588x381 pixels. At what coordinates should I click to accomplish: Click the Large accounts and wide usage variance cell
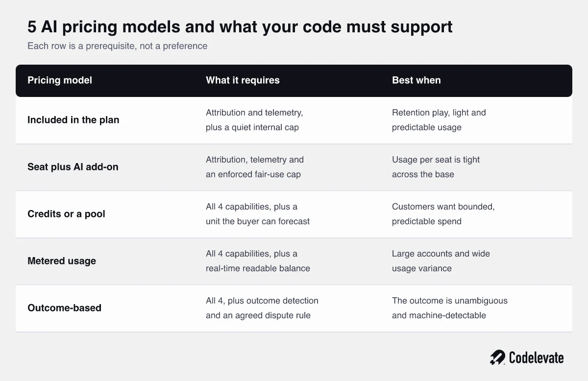coord(441,261)
